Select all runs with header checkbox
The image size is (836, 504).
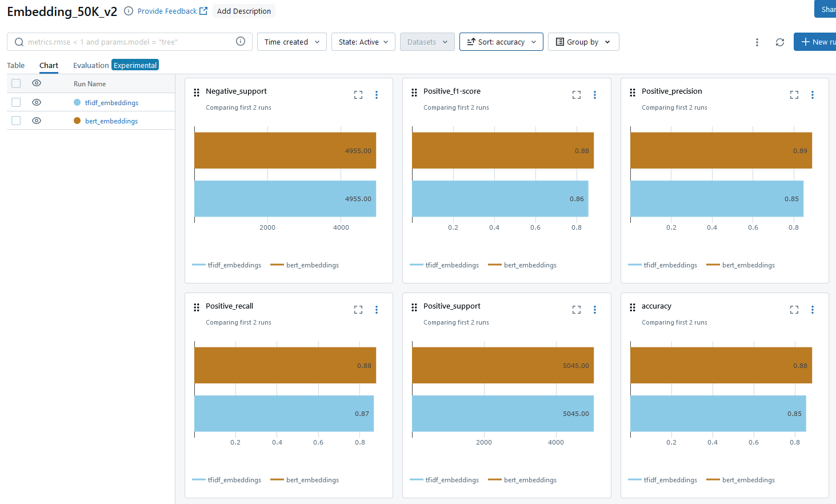tap(16, 83)
